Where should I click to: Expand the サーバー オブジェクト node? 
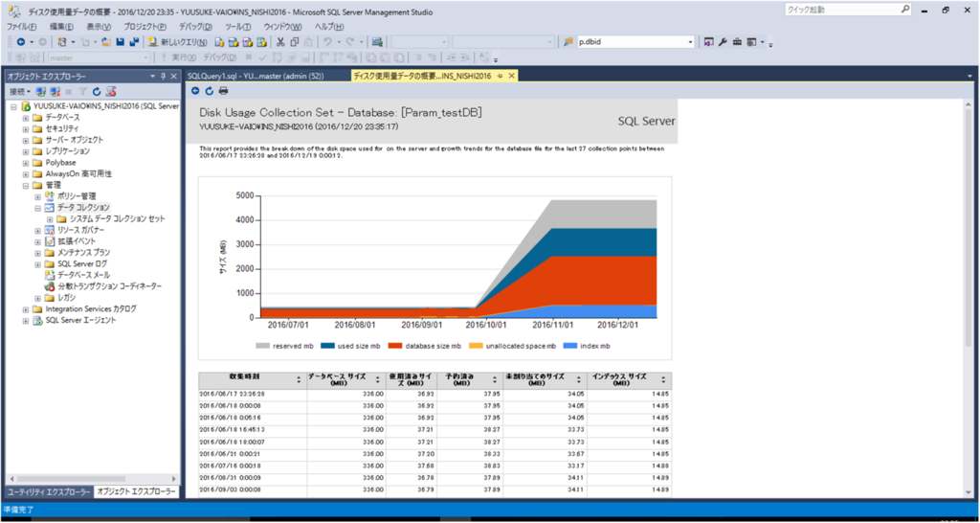click(26, 140)
